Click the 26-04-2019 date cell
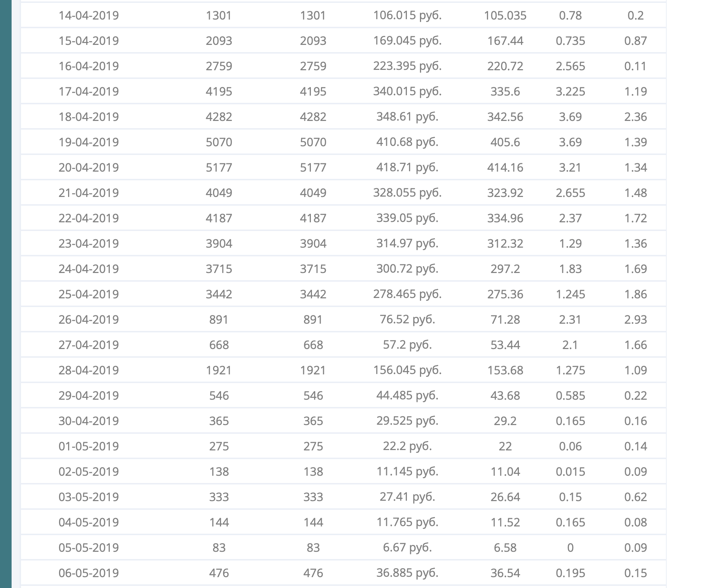This screenshot has width=708, height=588. [x=89, y=319]
